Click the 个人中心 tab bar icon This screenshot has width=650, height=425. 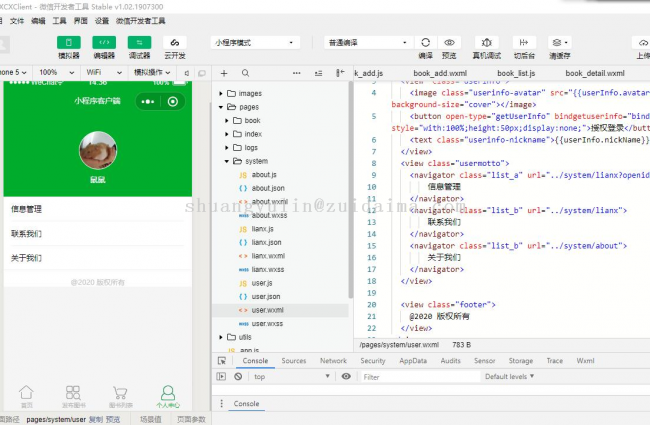tap(167, 393)
